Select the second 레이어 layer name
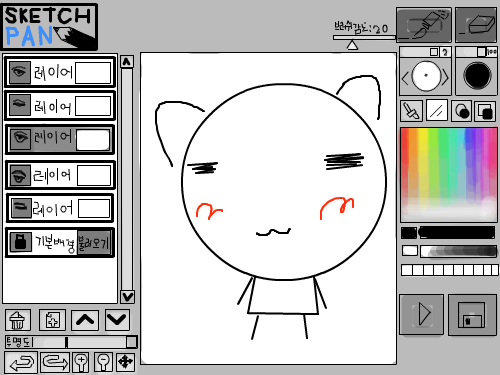The height and width of the screenshot is (375, 500). tap(53, 106)
